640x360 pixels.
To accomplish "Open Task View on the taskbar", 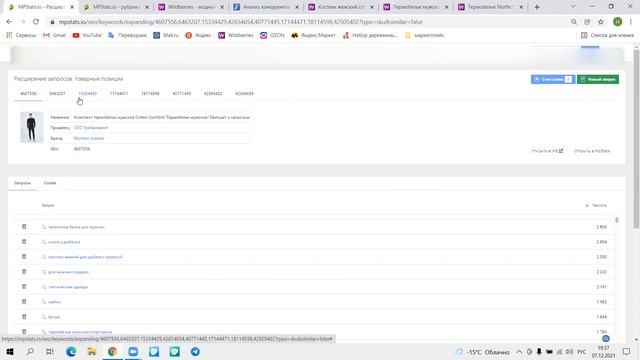I will point(50,351).
